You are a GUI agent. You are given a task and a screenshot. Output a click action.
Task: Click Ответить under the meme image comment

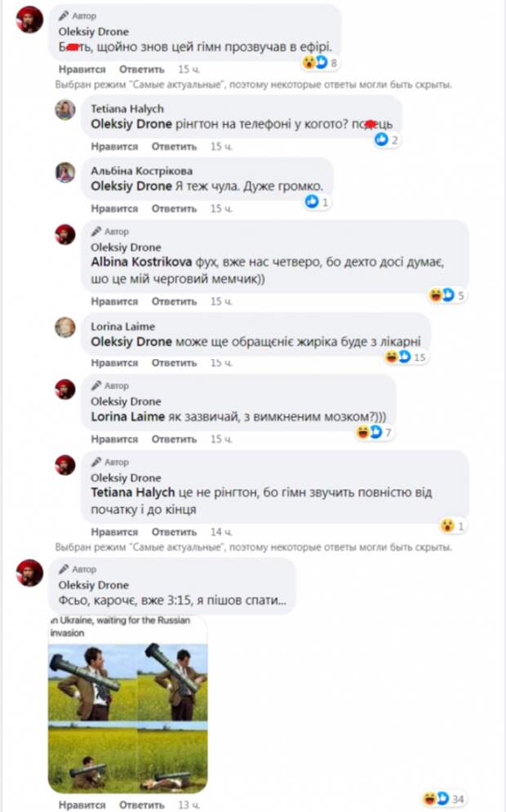141,805
